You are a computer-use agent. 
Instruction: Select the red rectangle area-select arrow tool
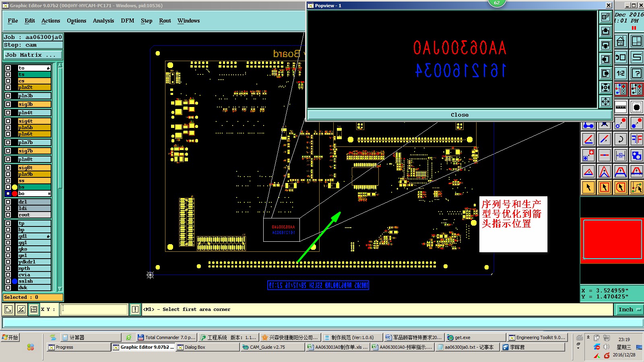[x=605, y=187]
